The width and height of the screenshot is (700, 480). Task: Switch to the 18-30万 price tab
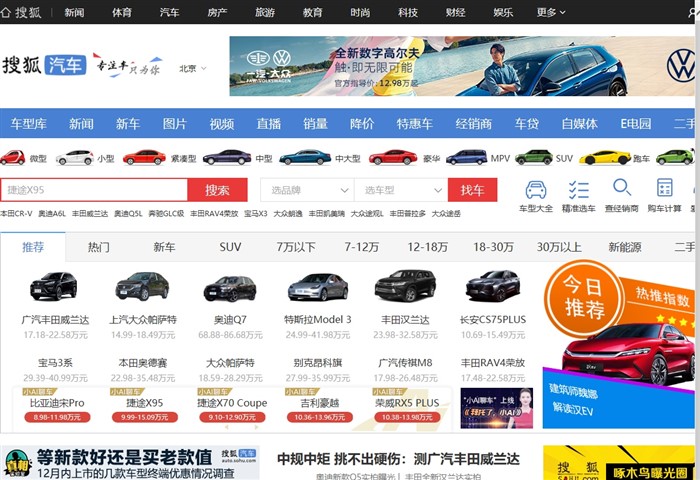click(x=493, y=247)
